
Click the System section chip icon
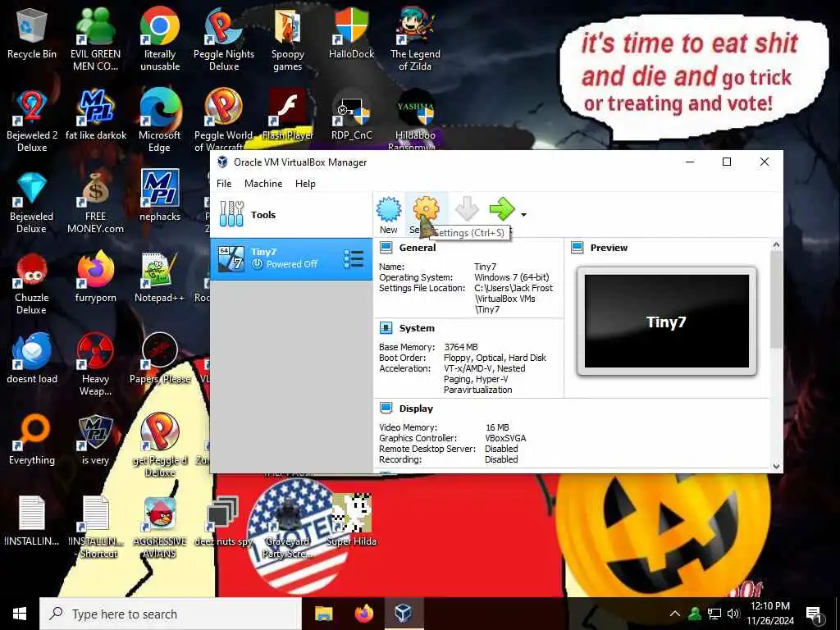click(386, 328)
